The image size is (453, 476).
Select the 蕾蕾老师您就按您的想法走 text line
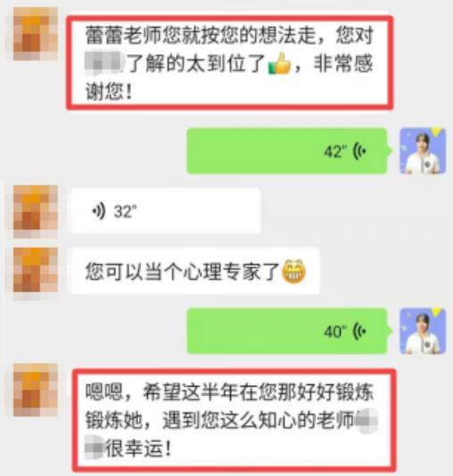tap(229, 36)
